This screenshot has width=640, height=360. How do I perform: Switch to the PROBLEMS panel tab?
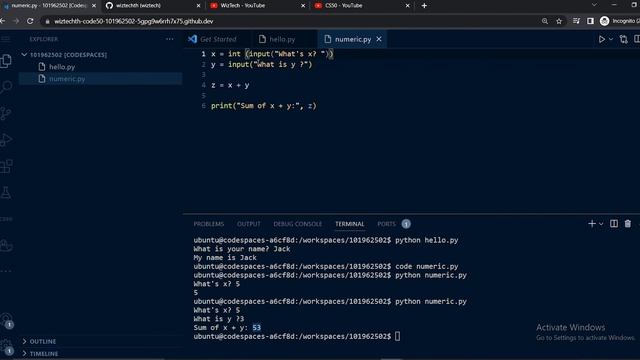click(x=209, y=224)
